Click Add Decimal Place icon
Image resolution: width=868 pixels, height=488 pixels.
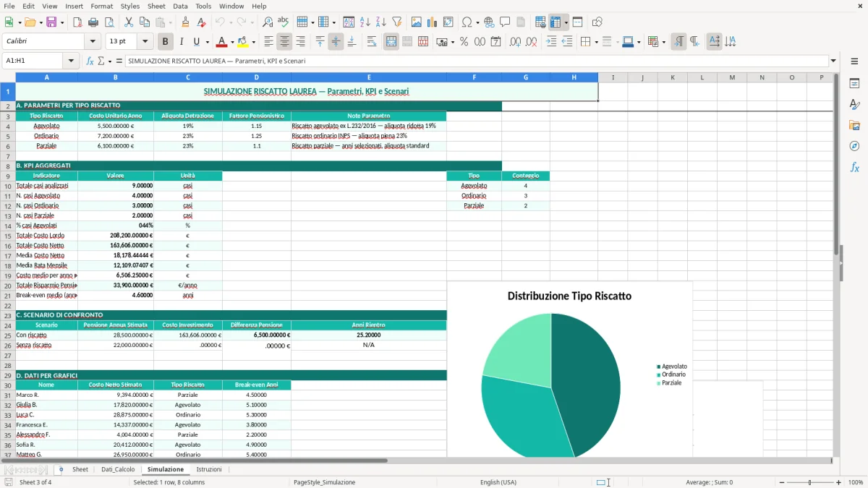point(515,42)
